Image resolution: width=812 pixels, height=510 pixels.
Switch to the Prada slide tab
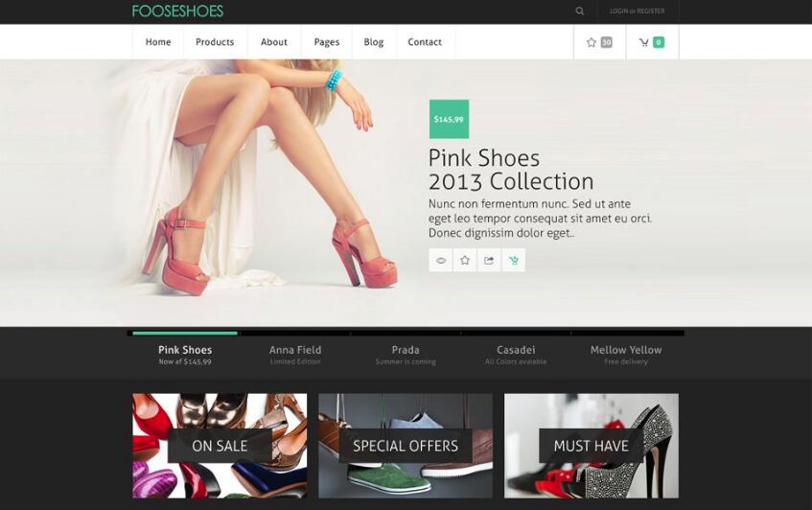(x=406, y=356)
